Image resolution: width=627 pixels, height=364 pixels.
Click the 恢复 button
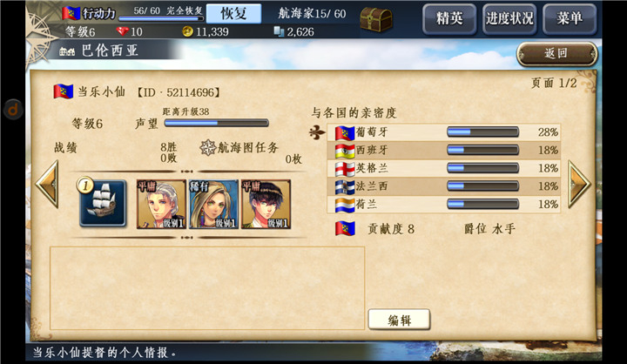point(234,14)
